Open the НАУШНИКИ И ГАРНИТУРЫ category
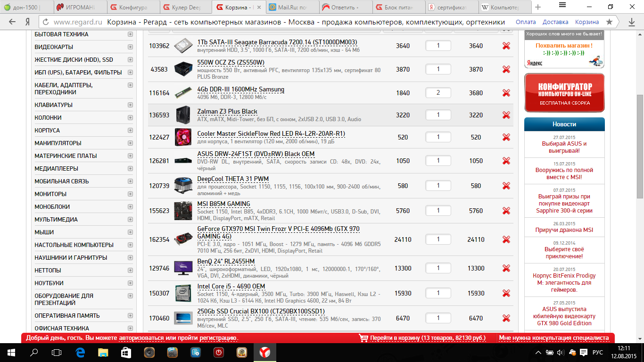The image size is (644, 362). point(71,257)
